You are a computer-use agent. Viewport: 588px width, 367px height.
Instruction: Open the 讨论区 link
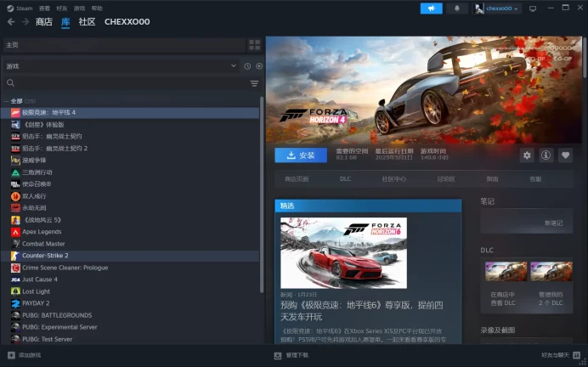(x=446, y=179)
